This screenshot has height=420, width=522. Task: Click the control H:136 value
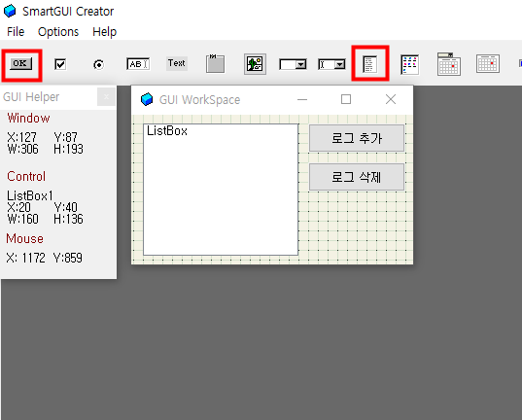(68, 219)
